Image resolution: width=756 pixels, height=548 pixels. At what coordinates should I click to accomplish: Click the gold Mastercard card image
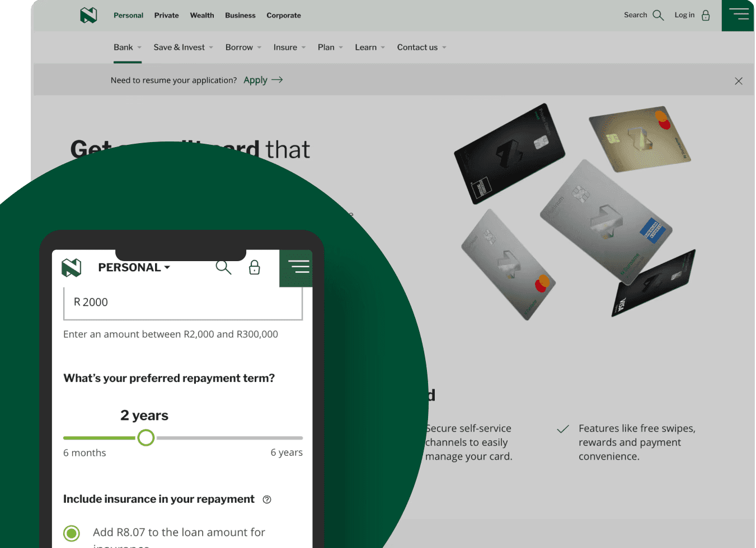click(x=640, y=139)
